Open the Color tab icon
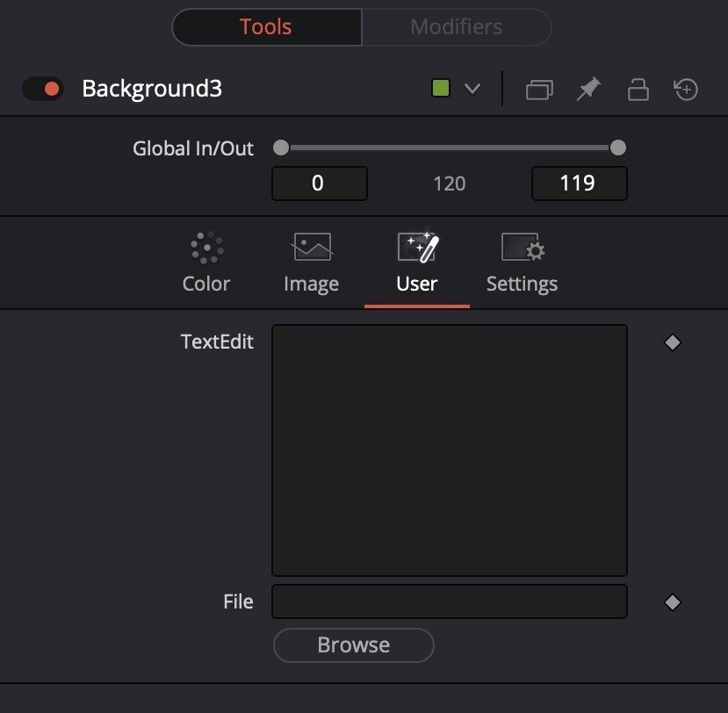The image size is (728, 713). [206, 248]
